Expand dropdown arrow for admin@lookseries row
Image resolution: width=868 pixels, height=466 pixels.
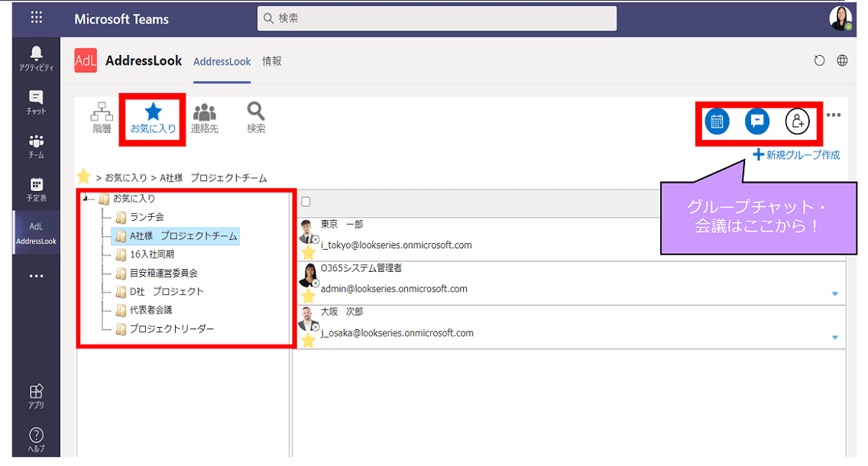[834, 294]
